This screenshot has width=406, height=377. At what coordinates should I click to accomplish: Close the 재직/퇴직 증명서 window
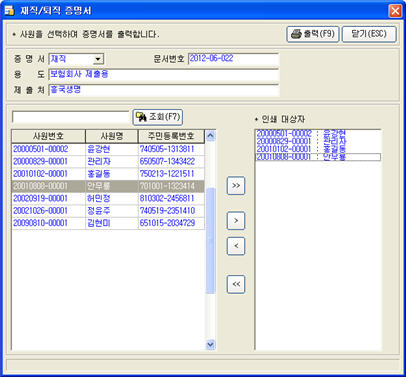click(395, 11)
